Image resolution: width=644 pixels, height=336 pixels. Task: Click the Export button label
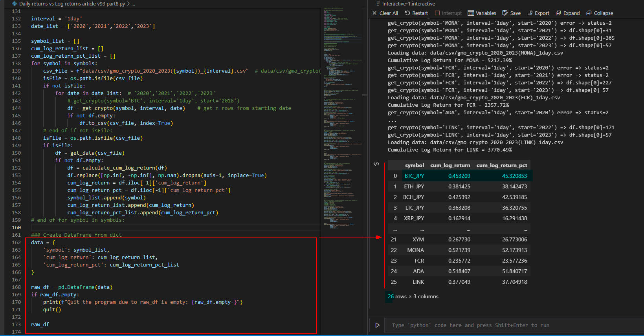[x=542, y=13]
